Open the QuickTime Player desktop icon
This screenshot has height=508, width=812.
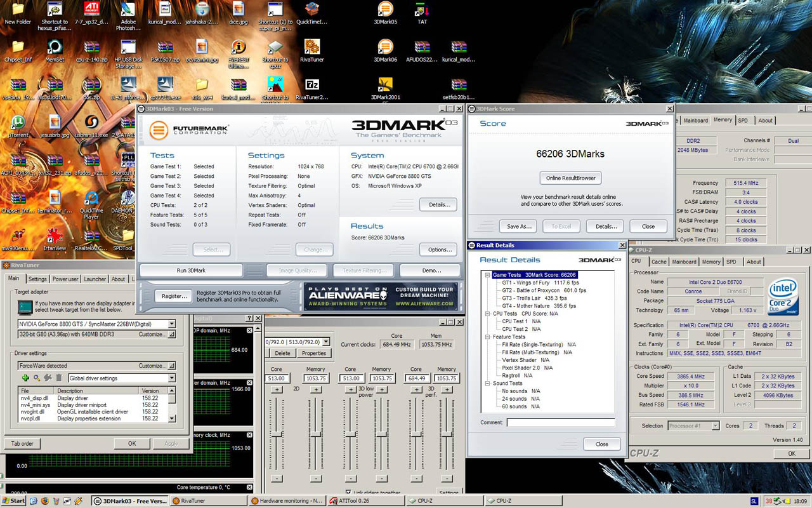click(x=91, y=204)
